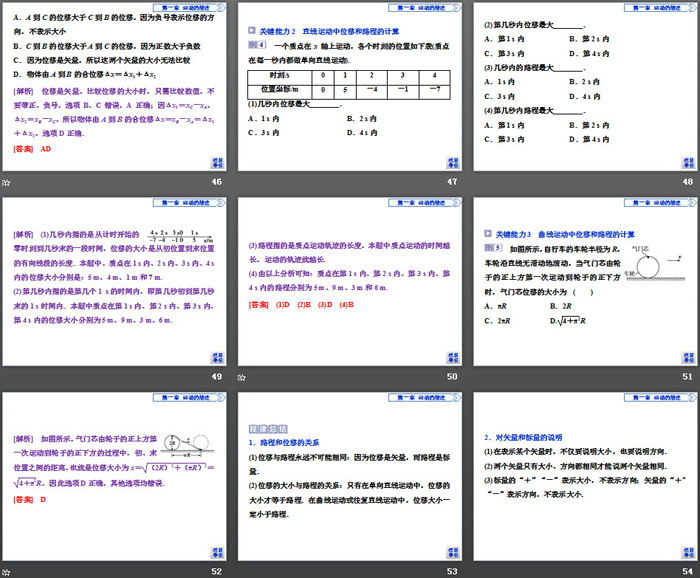
Task: Click the bottom-right corner button on slide 49
Action: click(215, 356)
